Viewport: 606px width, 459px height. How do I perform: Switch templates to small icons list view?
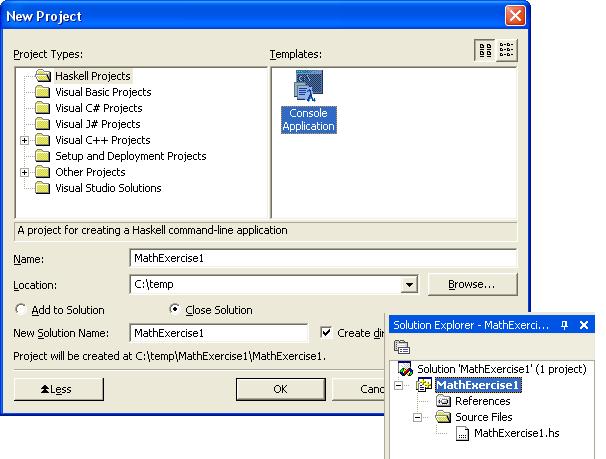[x=506, y=50]
